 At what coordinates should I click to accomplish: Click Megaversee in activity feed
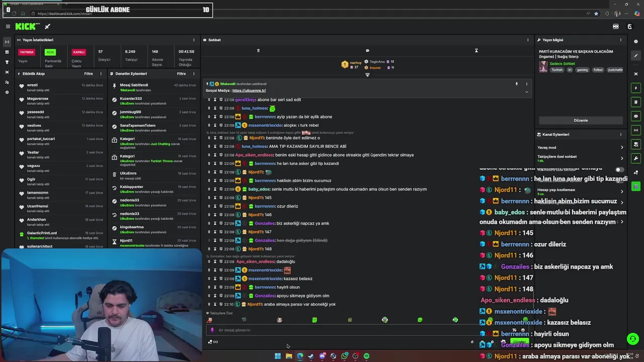pyautogui.click(x=38, y=99)
